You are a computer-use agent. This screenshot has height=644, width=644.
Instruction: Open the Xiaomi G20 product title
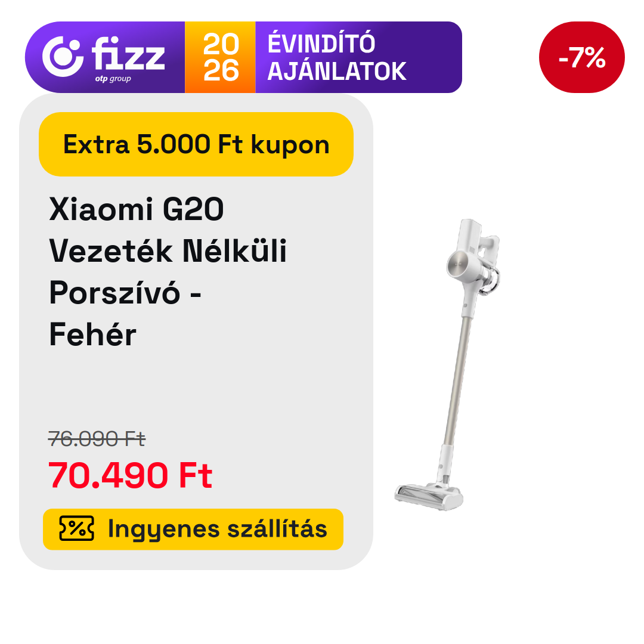(168, 271)
